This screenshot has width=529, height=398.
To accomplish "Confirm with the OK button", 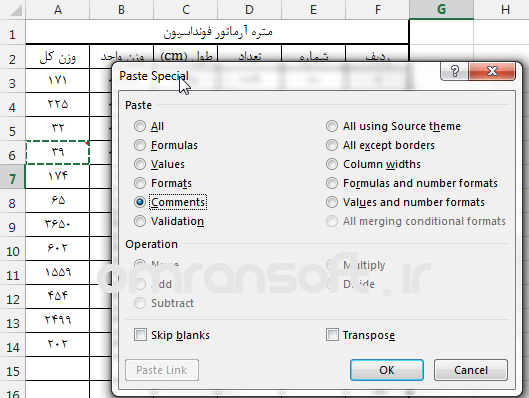I will [x=387, y=370].
